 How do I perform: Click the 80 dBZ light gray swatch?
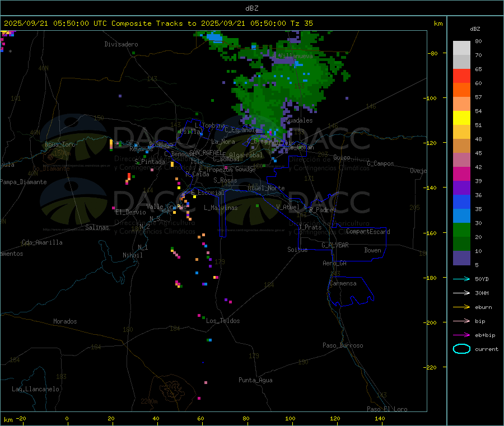[x=461, y=48]
